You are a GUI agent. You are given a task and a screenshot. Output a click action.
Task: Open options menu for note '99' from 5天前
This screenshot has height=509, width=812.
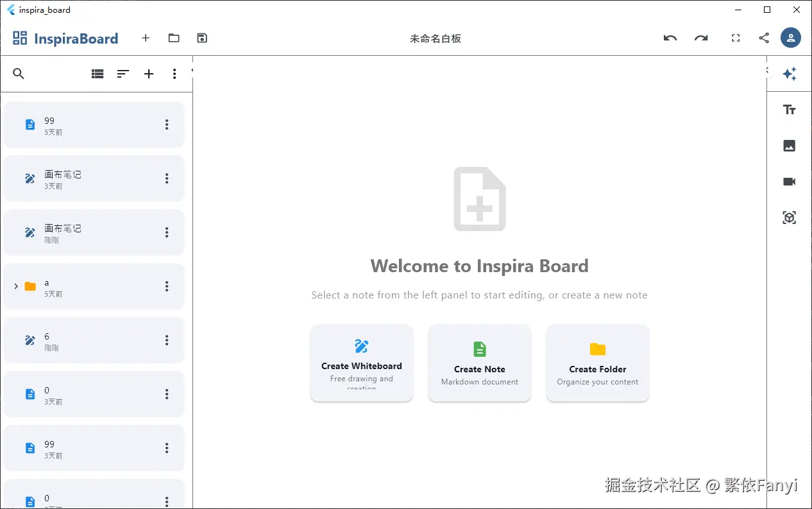pos(167,125)
